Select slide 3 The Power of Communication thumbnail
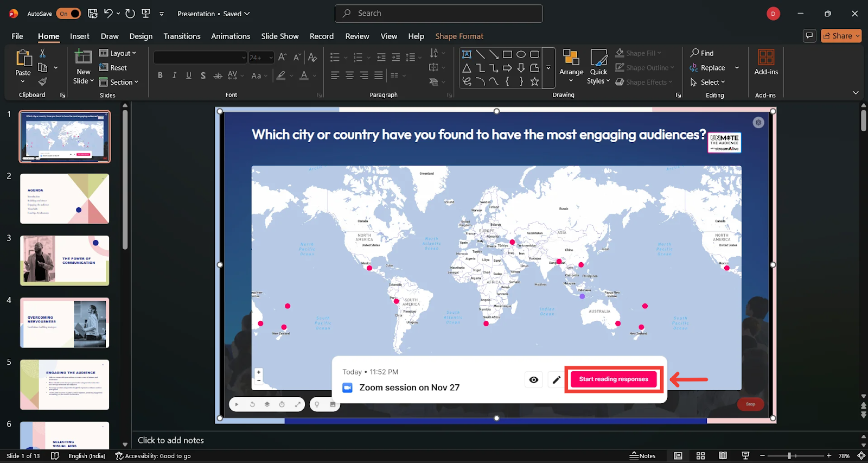Screen dimensions: 868x463 tap(65, 261)
